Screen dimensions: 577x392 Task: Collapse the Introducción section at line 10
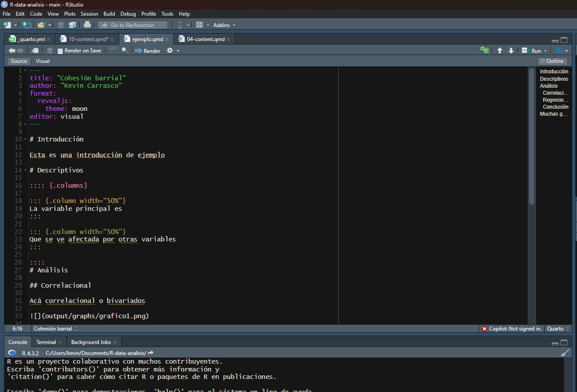coord(25,139)
